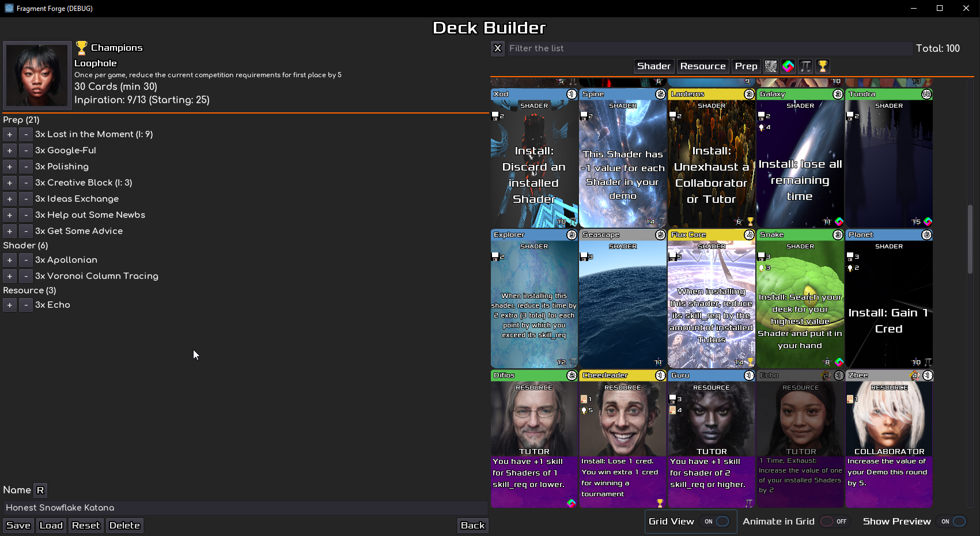Screen dimensions: 980x536
Task: Pick the greyed-out Echo tutor card
Action: pos(800,439)
